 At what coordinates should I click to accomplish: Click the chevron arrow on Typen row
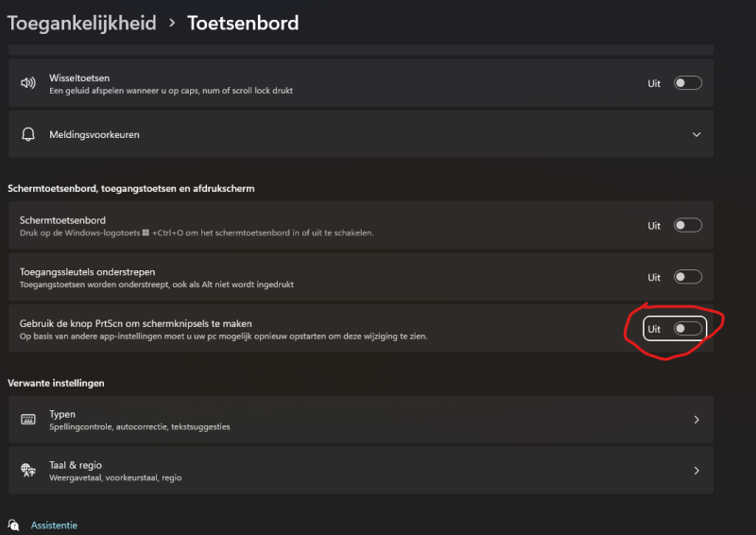pyautogui.click(x=696, y=420)
